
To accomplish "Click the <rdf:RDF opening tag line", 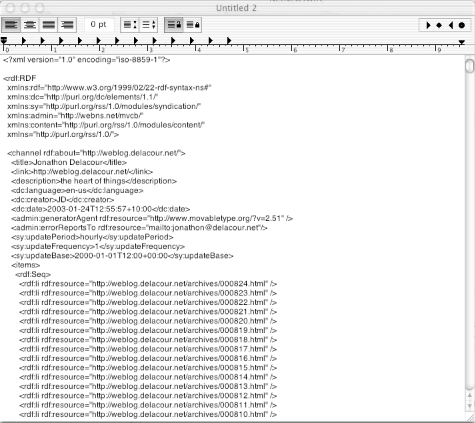I will [x=20, y=78].
